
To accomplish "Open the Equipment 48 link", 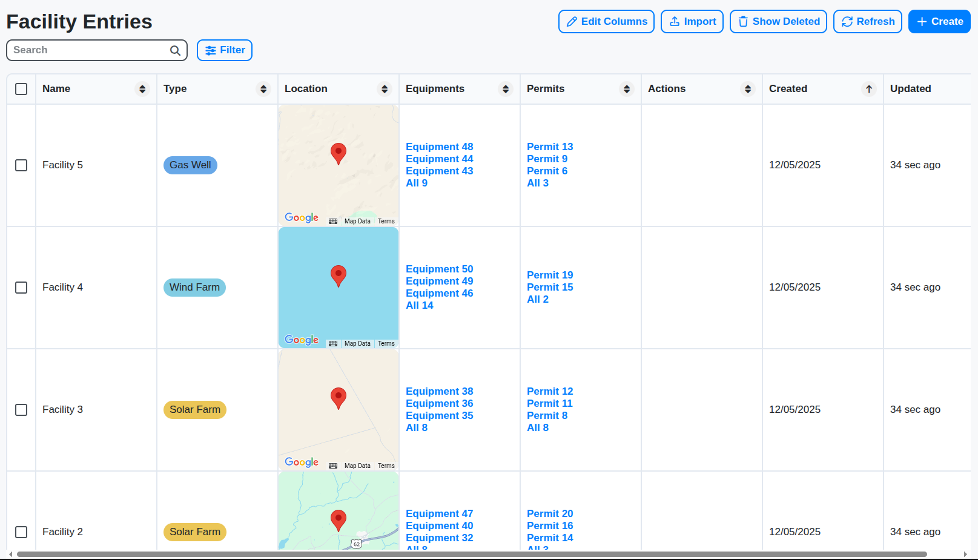I will click(x=439, y=147).
